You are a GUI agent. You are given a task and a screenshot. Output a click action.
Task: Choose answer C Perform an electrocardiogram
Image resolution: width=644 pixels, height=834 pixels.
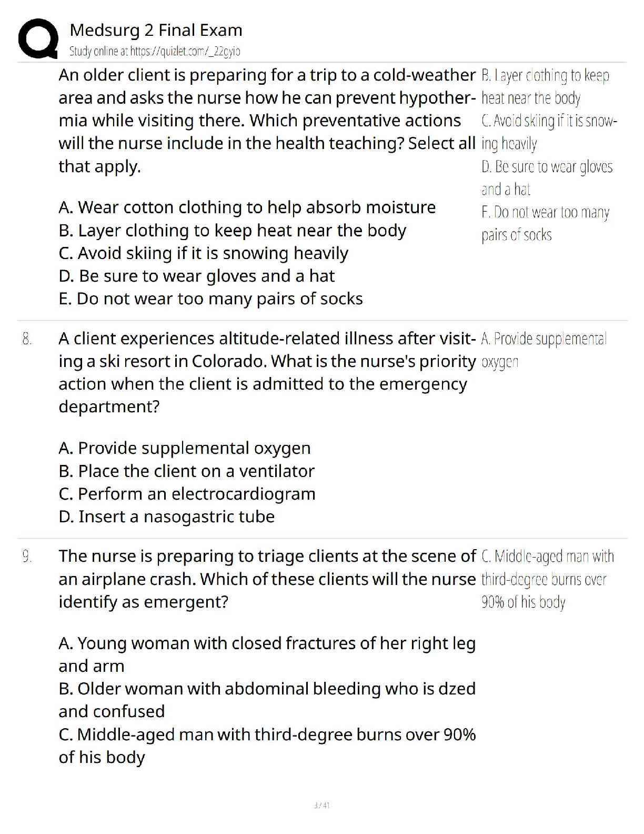coord(187,494)
